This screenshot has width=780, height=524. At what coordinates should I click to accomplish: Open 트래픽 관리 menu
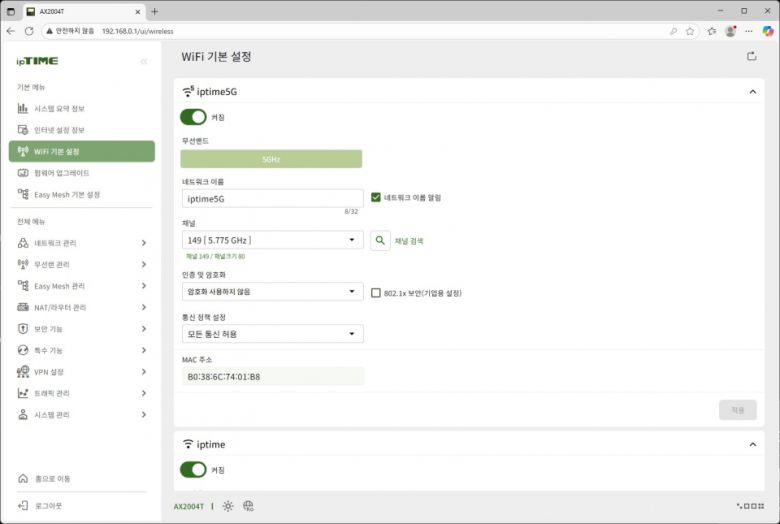coord(82,393)
